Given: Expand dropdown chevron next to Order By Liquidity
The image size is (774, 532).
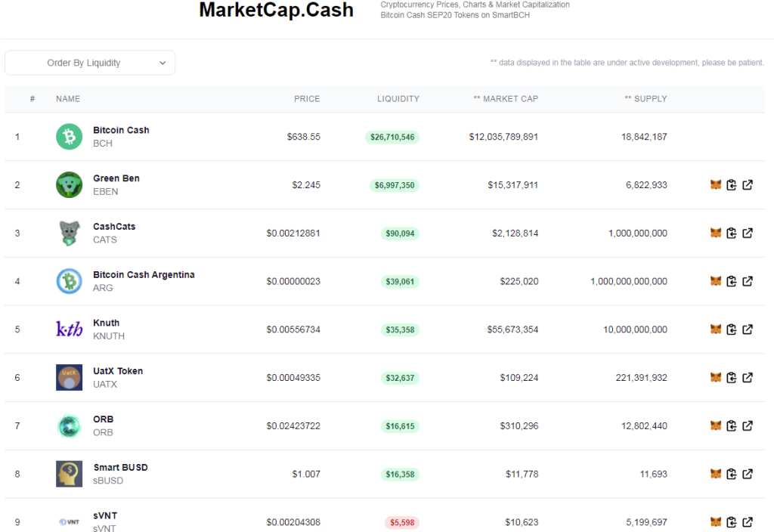Looking at the screenshot, I should pyautogui.click(x=163, y=63).
